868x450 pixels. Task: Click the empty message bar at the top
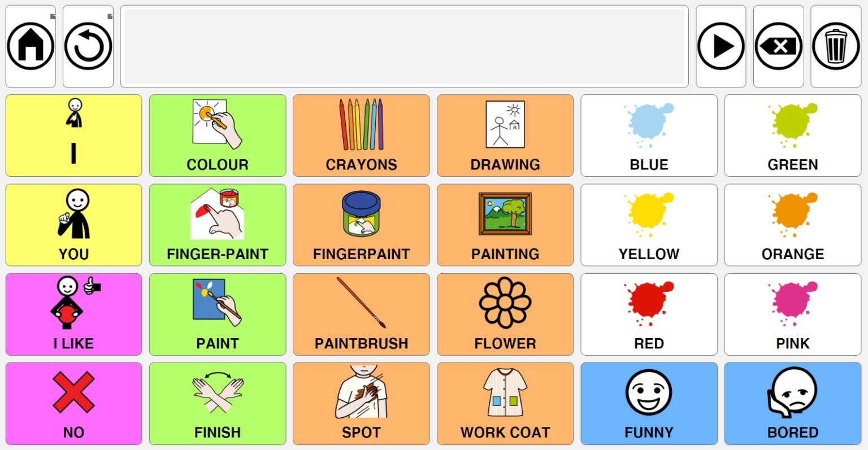click(x=404, y=46)
